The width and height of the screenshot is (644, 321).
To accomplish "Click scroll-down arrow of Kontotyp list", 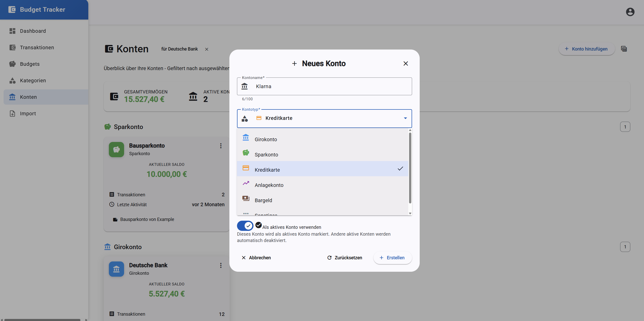I will pos(410,213).
